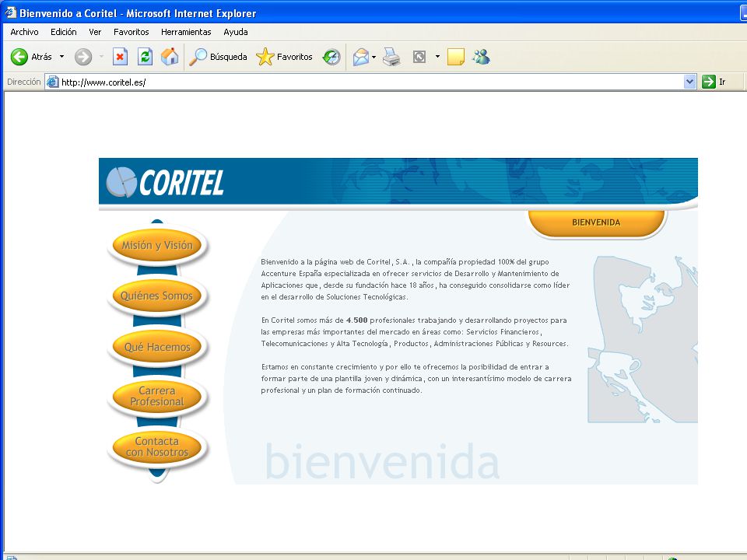Screen dimensions: 747x560
Task: Click the yellow note icon
Action: [x=456, y=57]
